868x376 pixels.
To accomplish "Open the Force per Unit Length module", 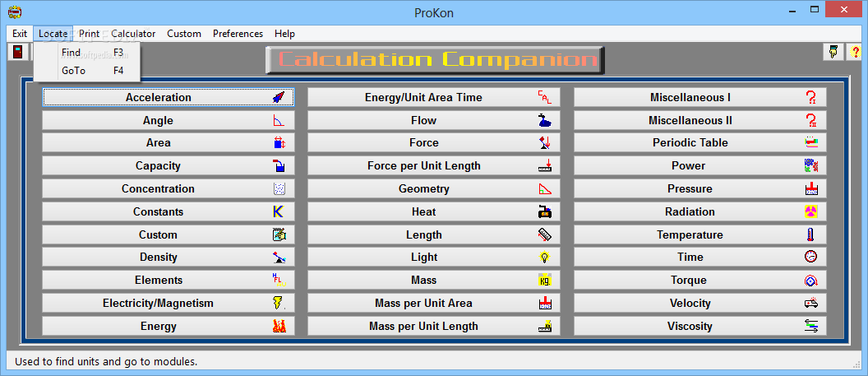I will tap(434, 165).
